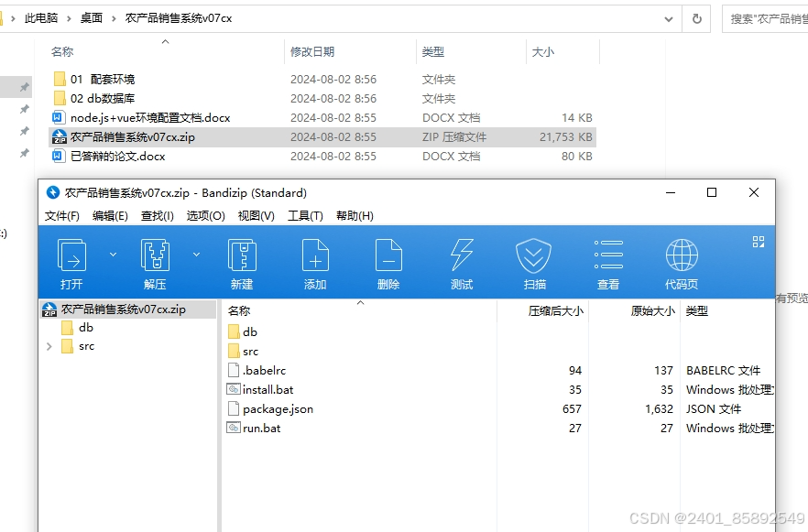The width and height of the screenshot is (808, 532).
Task: Click the Delete (删除) toolbar icon
Action: [x=388, y=264]
